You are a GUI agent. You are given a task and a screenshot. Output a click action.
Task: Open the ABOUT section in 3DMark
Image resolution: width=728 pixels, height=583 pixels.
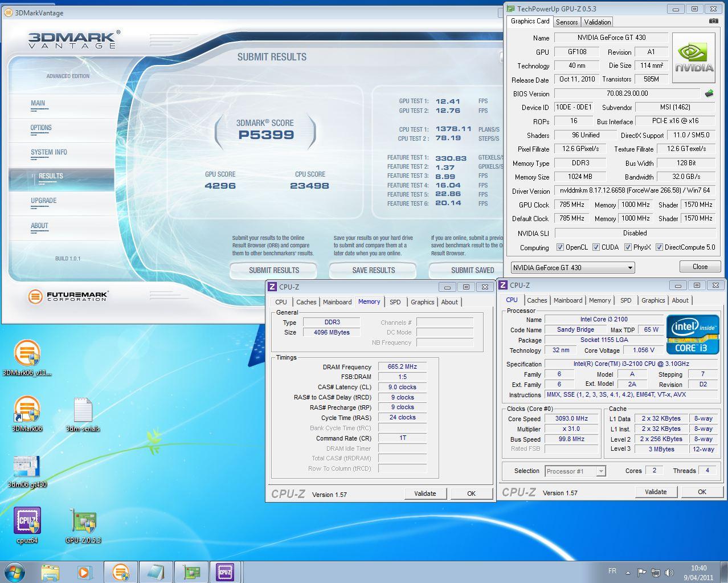[39, 226]
